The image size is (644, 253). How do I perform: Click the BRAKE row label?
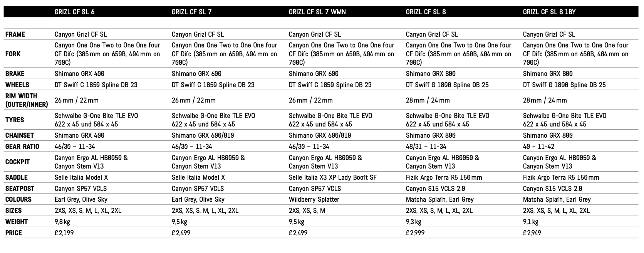15,74
